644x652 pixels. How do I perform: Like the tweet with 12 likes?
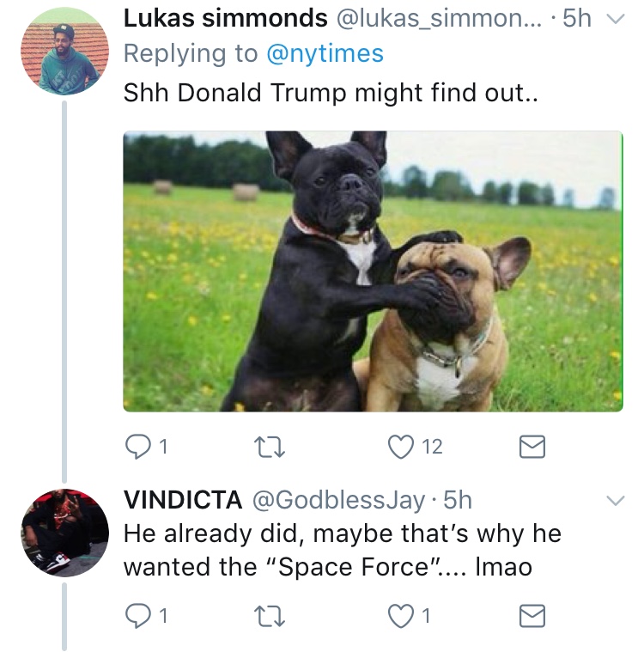coord(399,446)
